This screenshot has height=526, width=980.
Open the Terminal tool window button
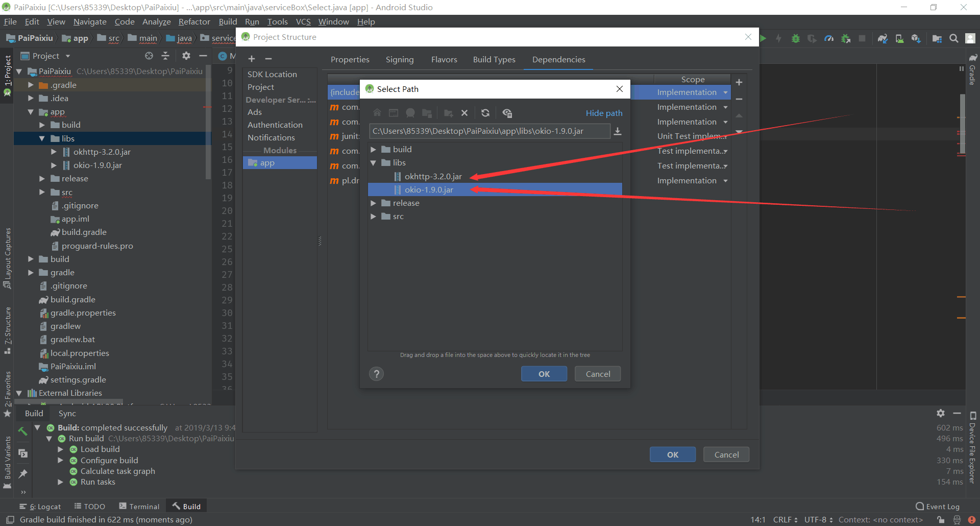139,507
